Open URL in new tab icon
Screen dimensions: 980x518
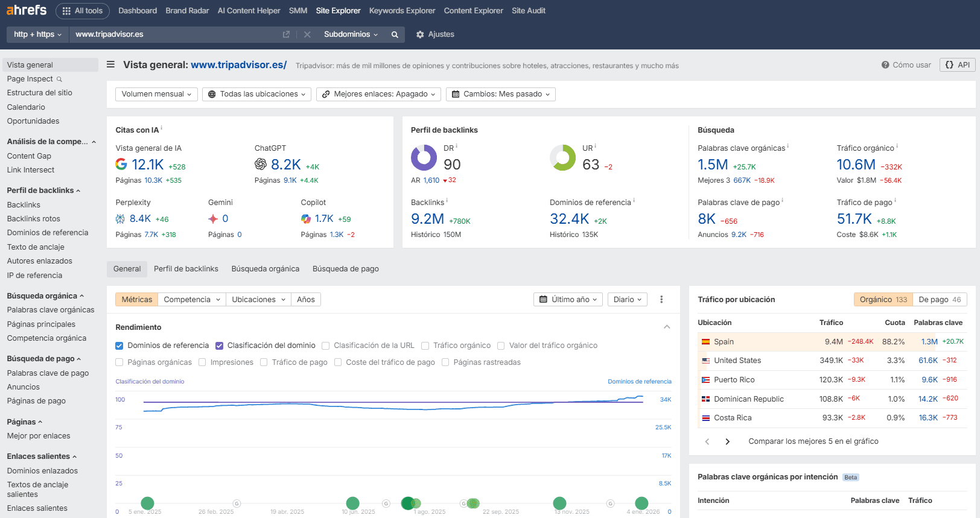[286, 34]
